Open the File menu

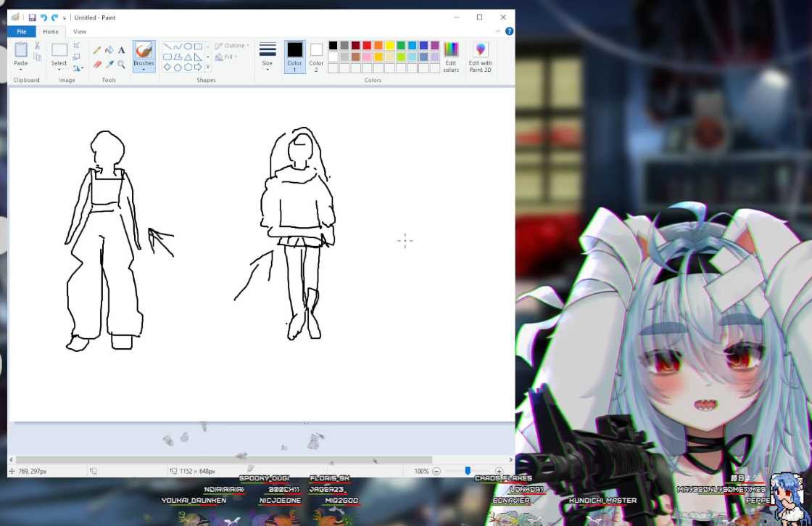pyautogui.click(x=22, y=32)
